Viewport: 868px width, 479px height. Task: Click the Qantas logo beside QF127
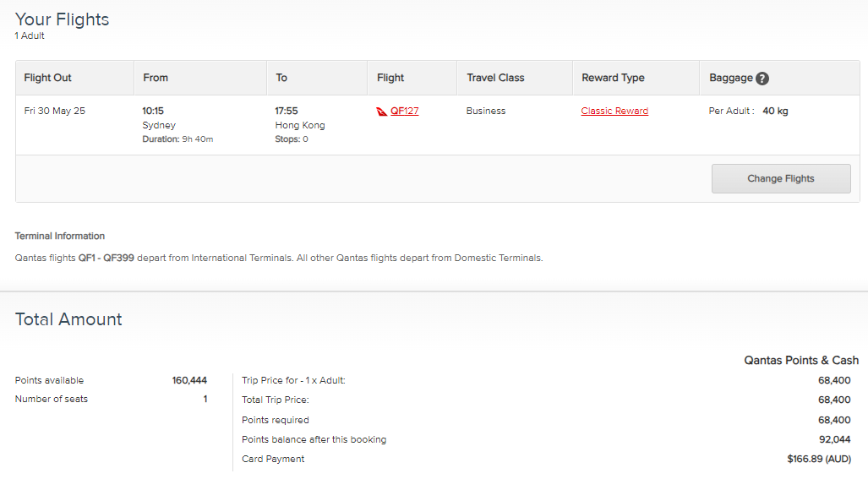(381, 112)
